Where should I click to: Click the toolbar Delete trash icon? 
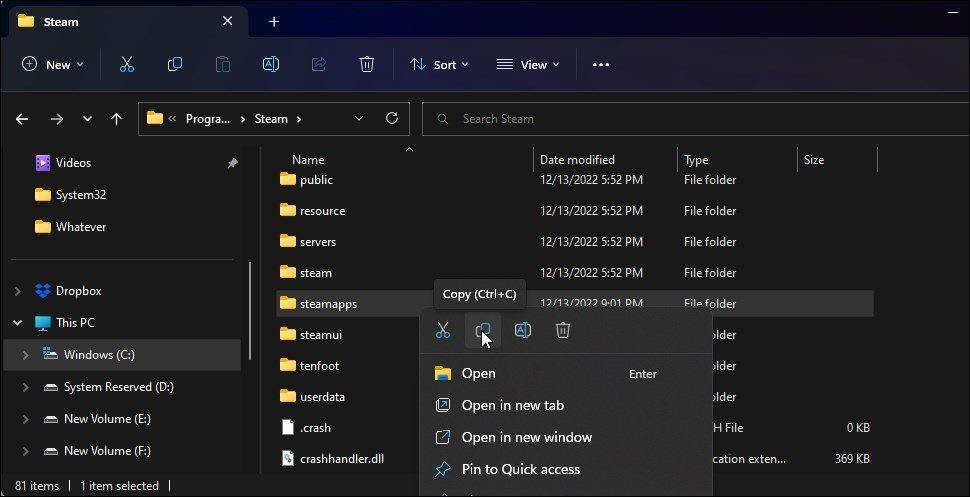(367, 64)
